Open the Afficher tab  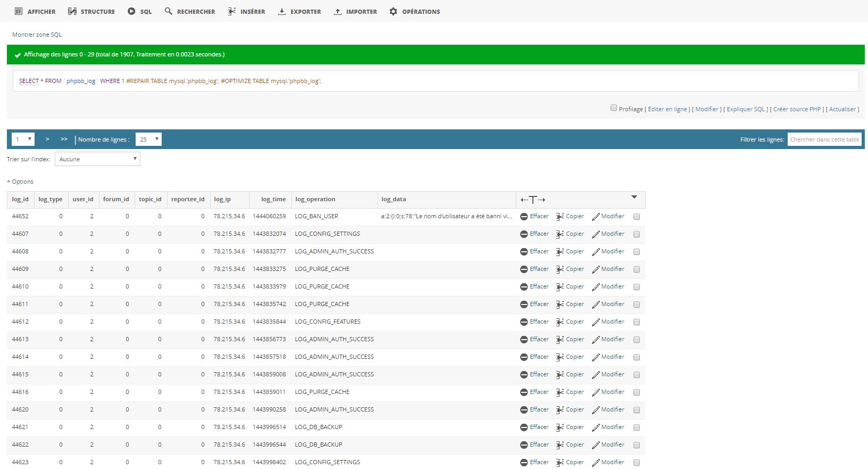pos(35,11)
